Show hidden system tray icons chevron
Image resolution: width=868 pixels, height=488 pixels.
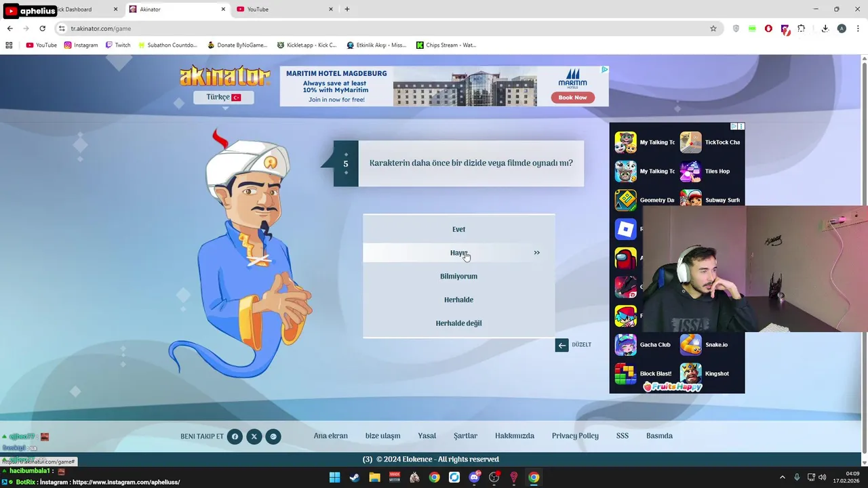[x=782, y=477]
